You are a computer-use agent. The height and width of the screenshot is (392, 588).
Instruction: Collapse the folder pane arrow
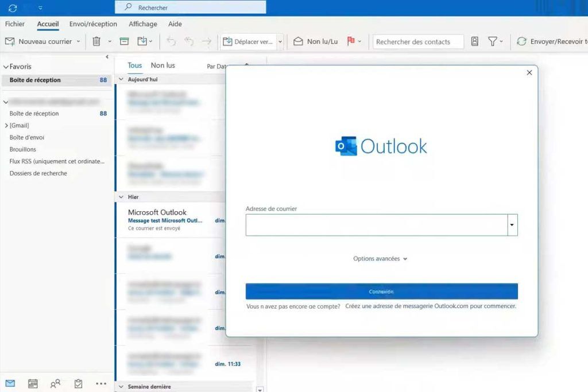click(107, 57)
